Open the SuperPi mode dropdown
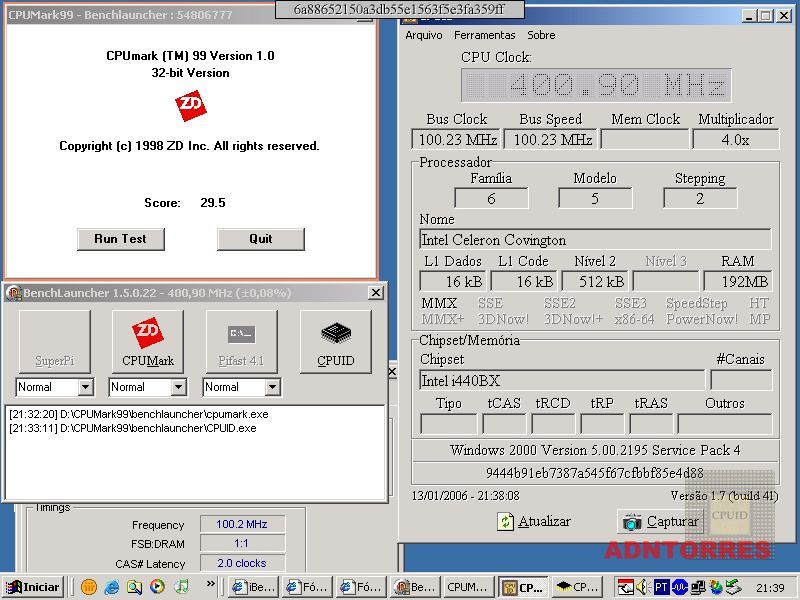The height and width of the screenshot is (600, 800). 85,387
